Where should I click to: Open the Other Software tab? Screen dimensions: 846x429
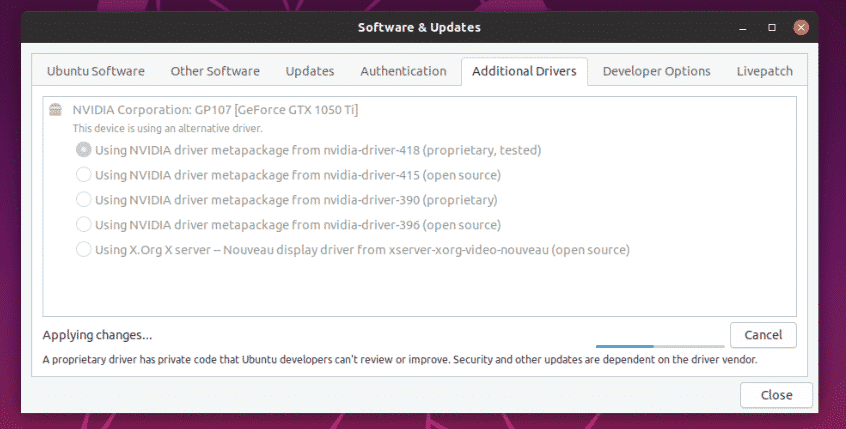[215, 71]
